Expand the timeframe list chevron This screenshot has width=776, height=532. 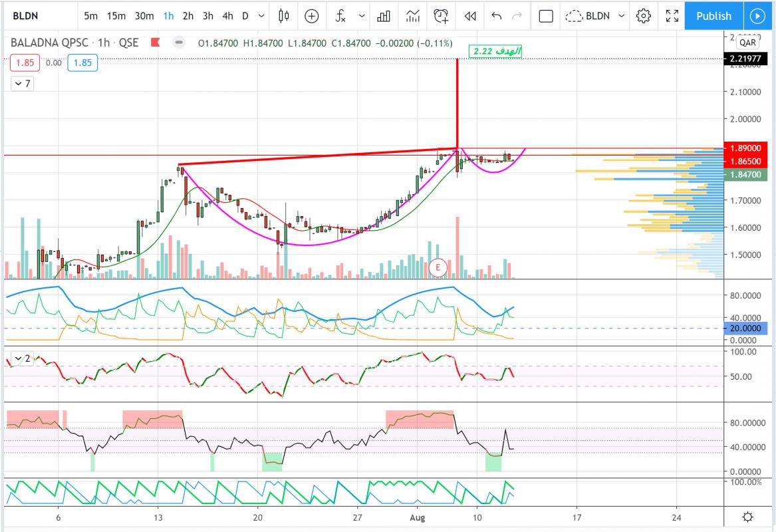pos(262,16)
